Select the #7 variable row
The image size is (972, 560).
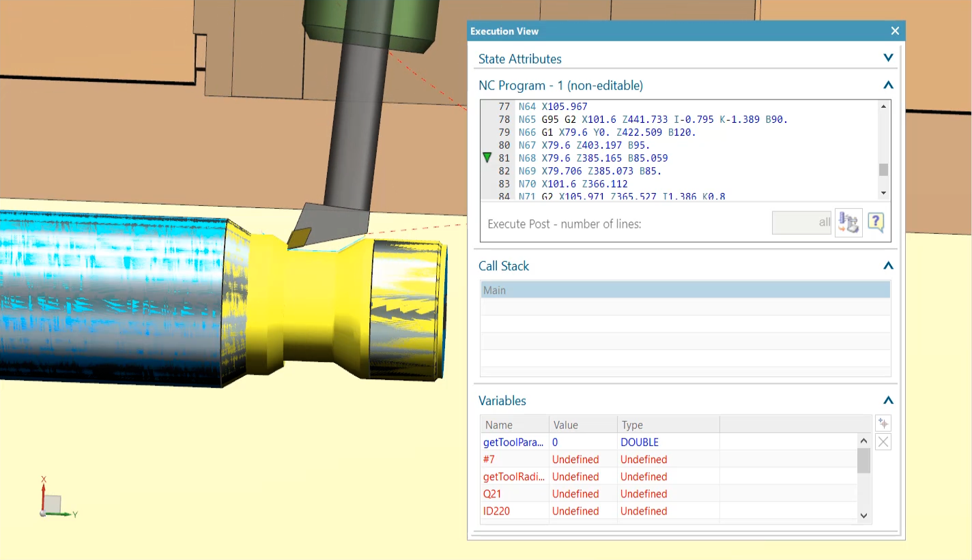coord(669,459)
